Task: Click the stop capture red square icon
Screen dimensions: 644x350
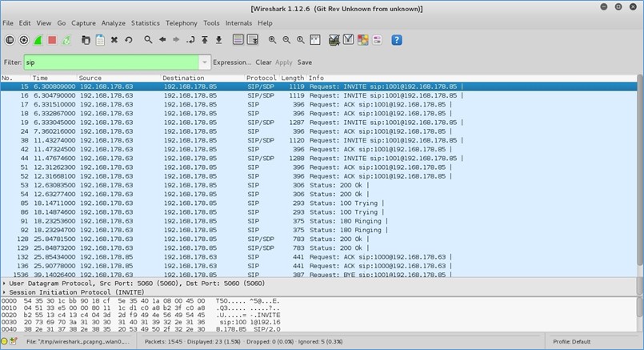Action: pos(52,40)
